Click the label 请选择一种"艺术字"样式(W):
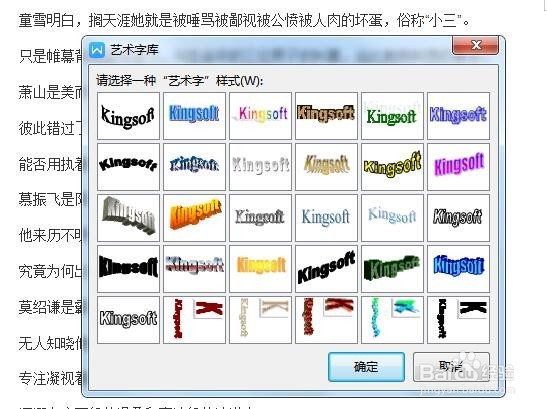Viewport: 547px width, 409px height. (x=179, y=81)
